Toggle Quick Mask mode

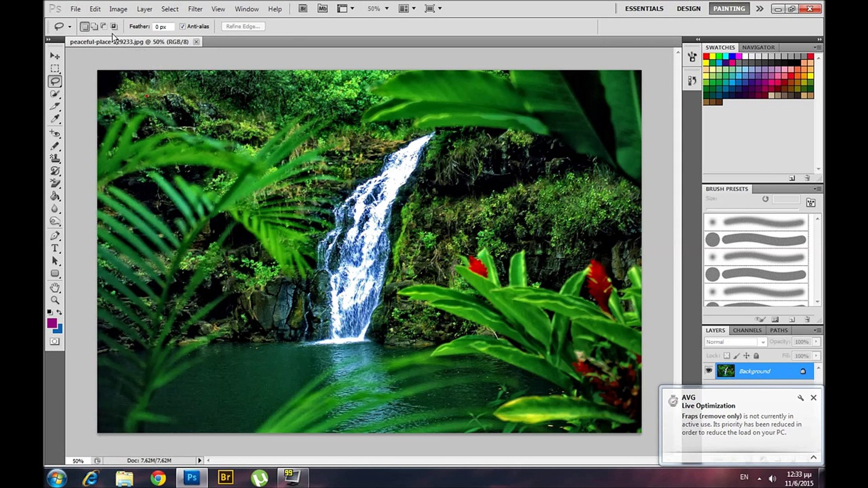(x=55, y=342)
